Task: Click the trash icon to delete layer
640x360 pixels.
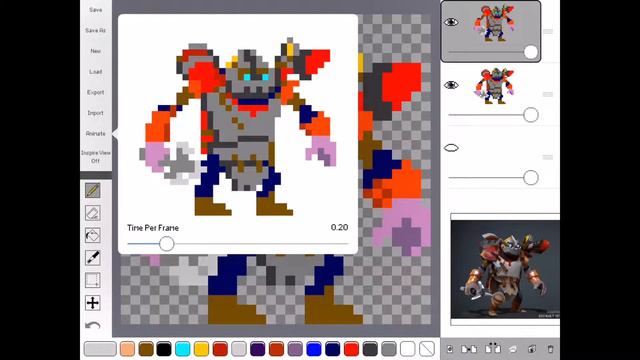Action: pos(550,349)
